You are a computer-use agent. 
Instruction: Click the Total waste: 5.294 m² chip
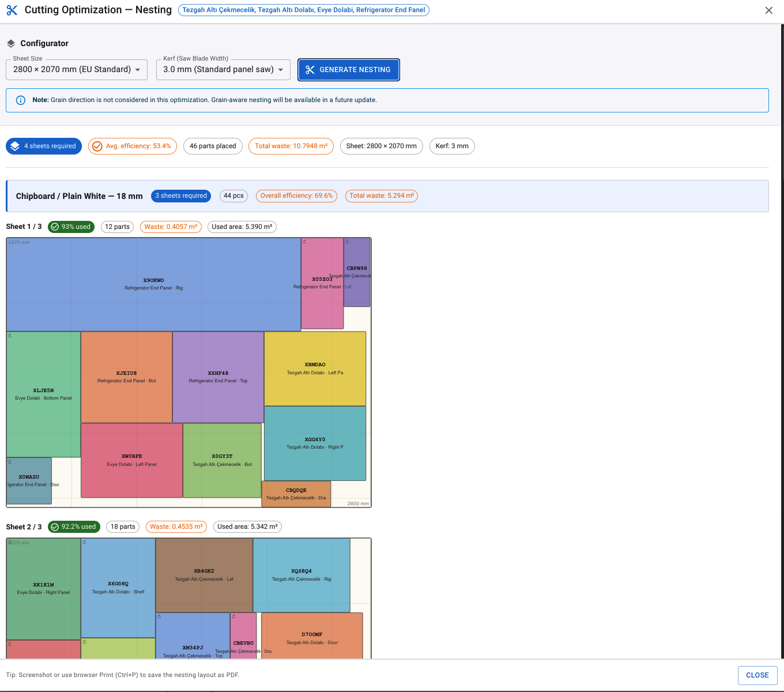point(382,196)
